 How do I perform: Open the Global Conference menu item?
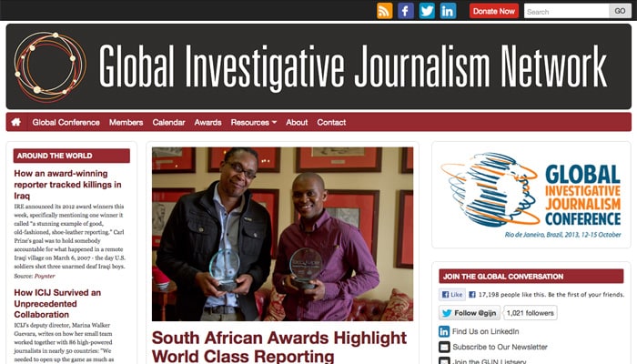click(x=66, y=122)
